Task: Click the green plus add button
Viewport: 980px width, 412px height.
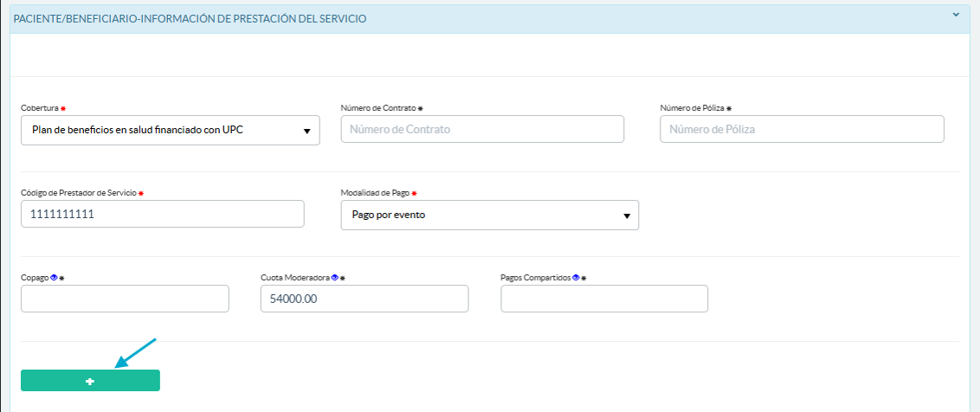Action: [90, 381]
